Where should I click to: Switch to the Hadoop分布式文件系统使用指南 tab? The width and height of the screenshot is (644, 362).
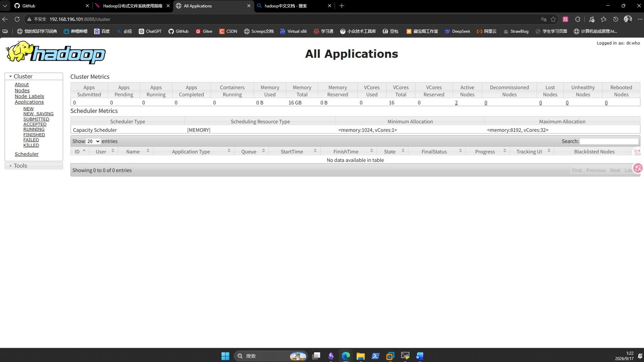133,6
